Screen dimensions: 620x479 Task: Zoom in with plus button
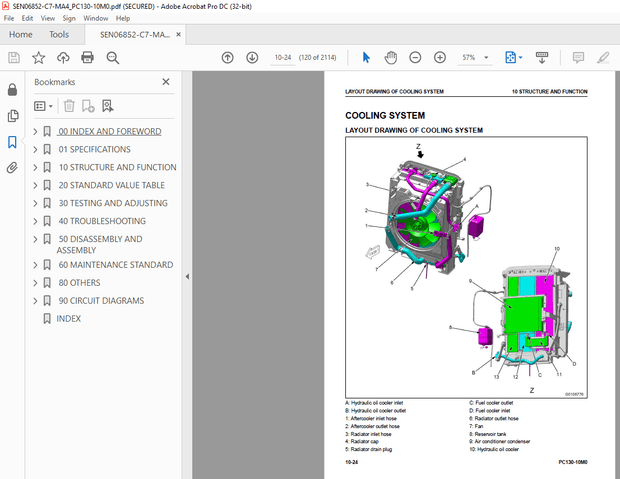pos(440,58)
